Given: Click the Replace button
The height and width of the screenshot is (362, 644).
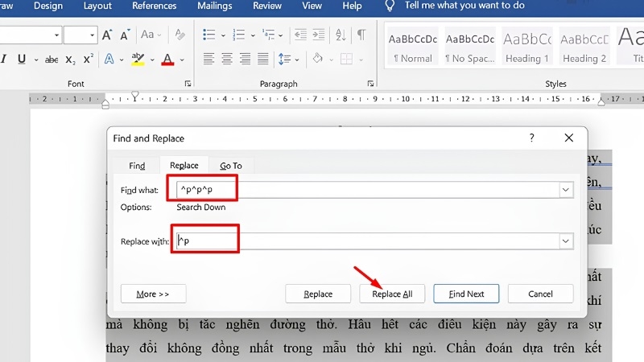Looking at the screenshot, I should click(318, 294).
